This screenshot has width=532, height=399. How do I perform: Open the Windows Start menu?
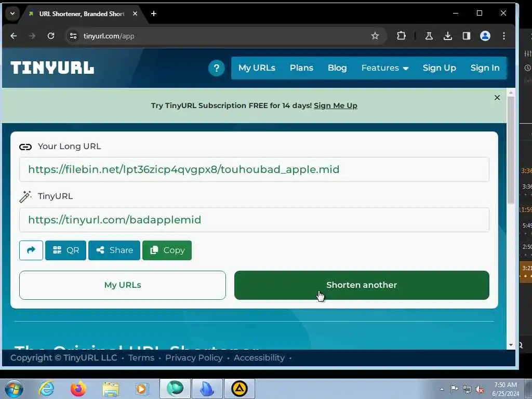pyautogui.click(x=14, y=389)
